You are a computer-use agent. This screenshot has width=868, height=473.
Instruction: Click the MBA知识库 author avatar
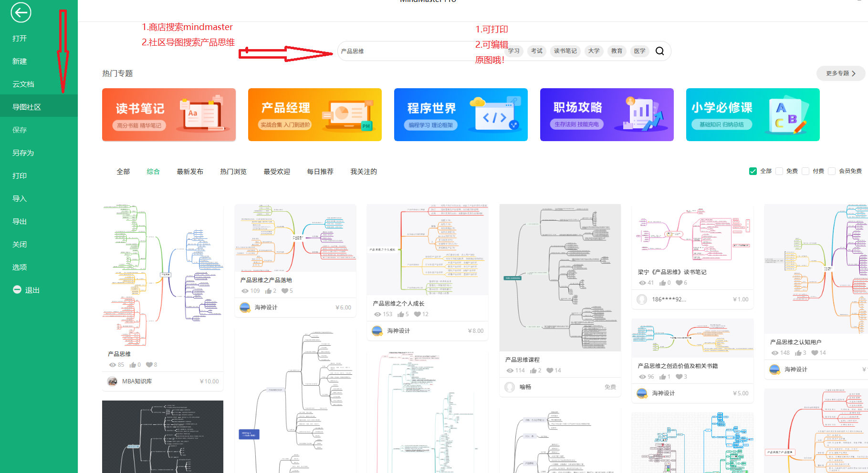click(113, 381)
